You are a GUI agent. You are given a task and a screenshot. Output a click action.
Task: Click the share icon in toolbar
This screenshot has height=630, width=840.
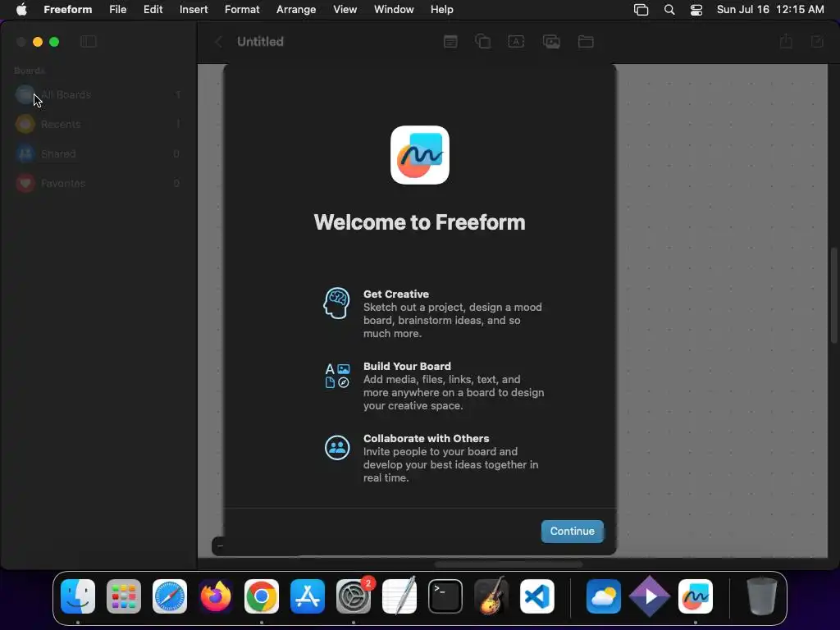click(786, 41)
